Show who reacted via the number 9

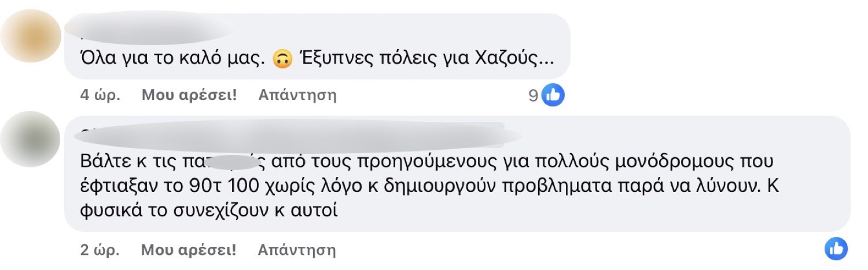pos(533,95)
